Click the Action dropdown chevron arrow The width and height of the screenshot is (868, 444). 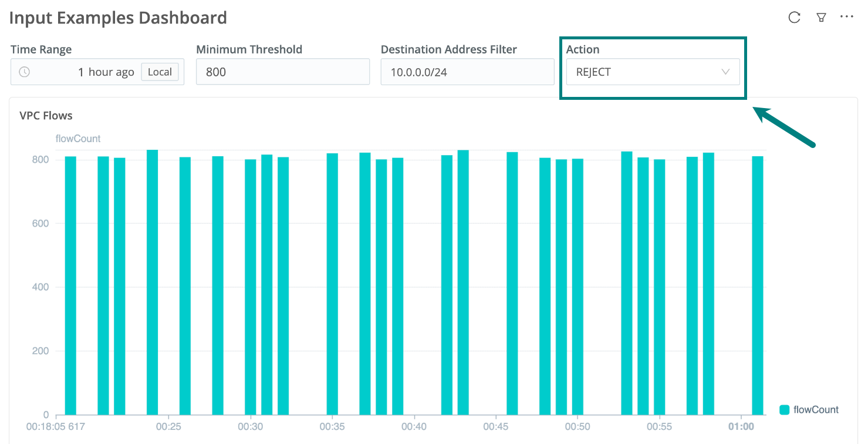[725, 72]
